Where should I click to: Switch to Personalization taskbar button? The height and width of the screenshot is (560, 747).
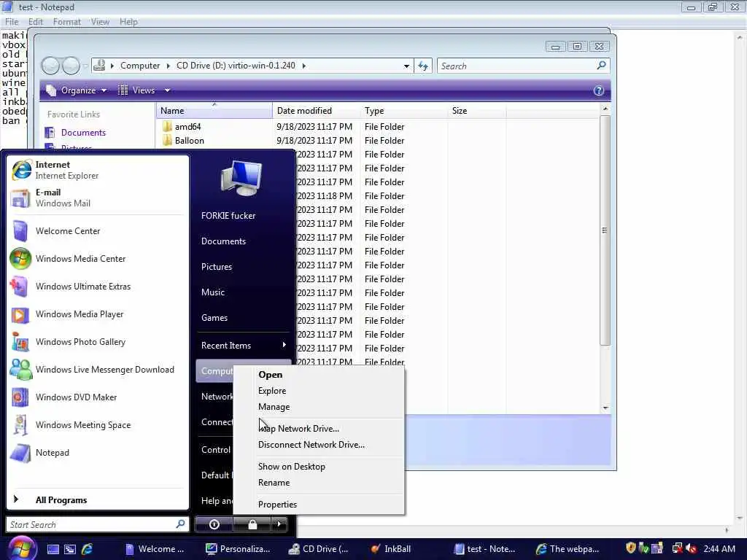coord(238,549)
